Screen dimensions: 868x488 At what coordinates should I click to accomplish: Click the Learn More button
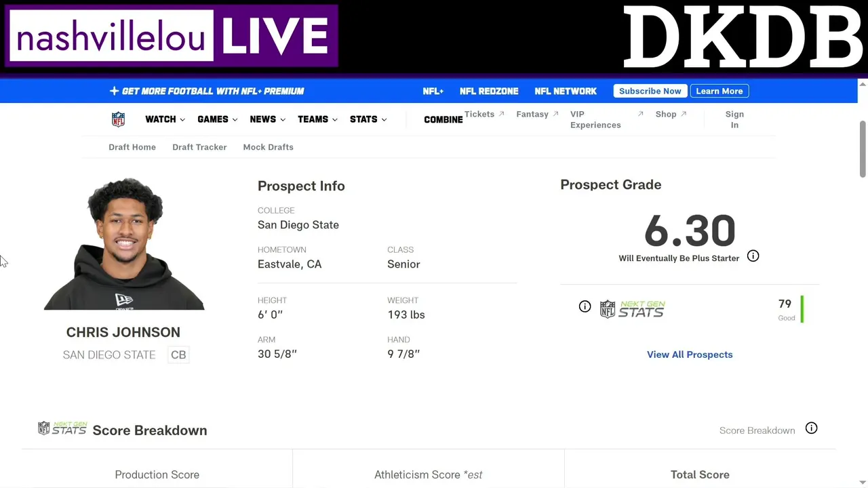point(719,91)
